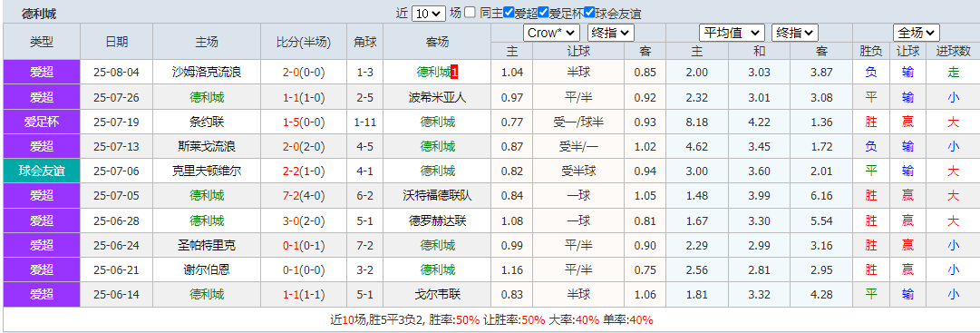Click the 日期 column header
Viewport: 980px width, 333px height.
[x=117, y=42]
